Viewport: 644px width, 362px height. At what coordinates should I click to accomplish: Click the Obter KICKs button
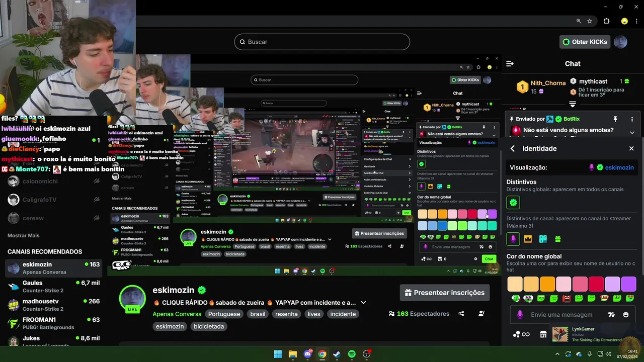(x=585, y=42)
